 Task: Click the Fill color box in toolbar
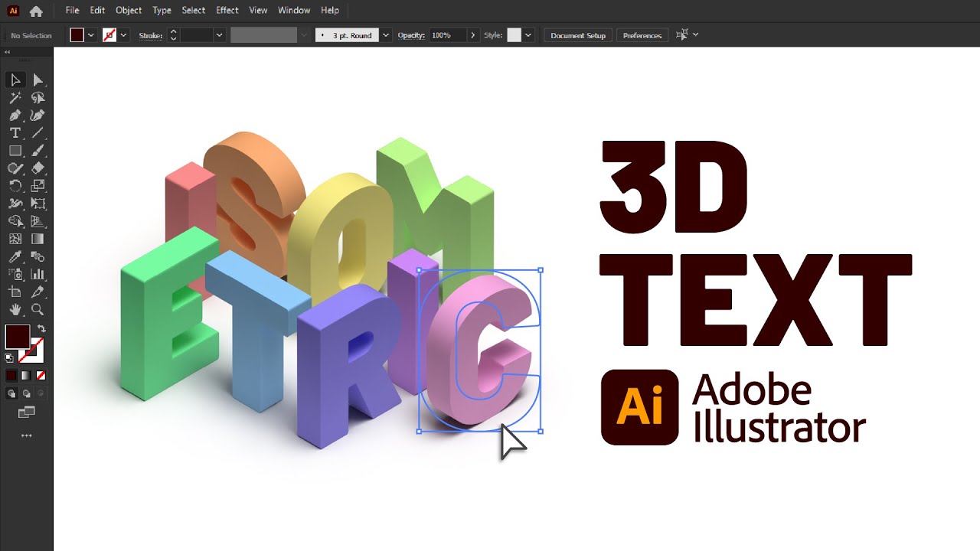18,337
